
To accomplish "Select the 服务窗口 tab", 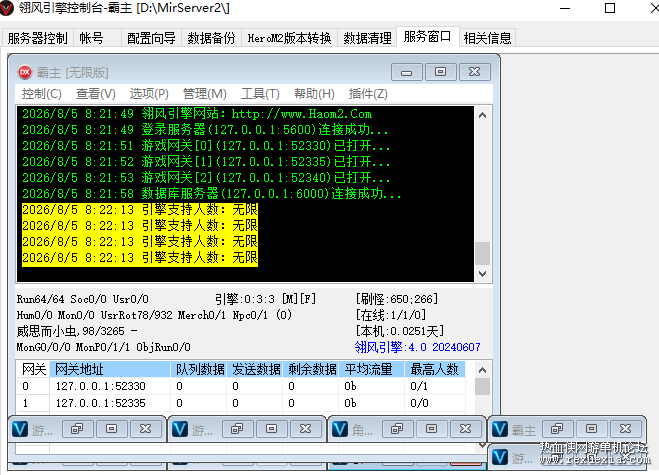I will click(x=427, y=37).
